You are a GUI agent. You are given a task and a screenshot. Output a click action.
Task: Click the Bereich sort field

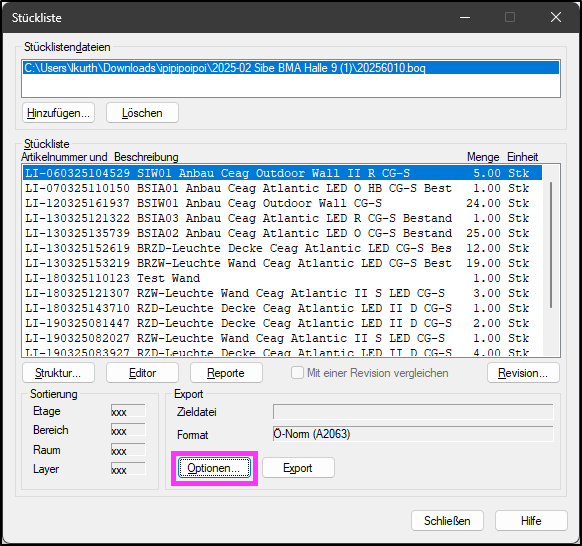(x=128, y=430)
